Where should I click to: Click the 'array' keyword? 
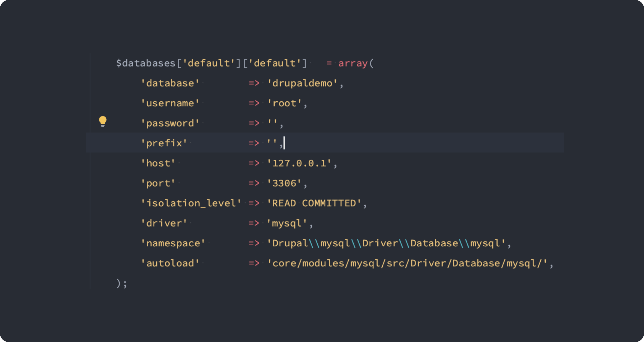pos(353,63)
